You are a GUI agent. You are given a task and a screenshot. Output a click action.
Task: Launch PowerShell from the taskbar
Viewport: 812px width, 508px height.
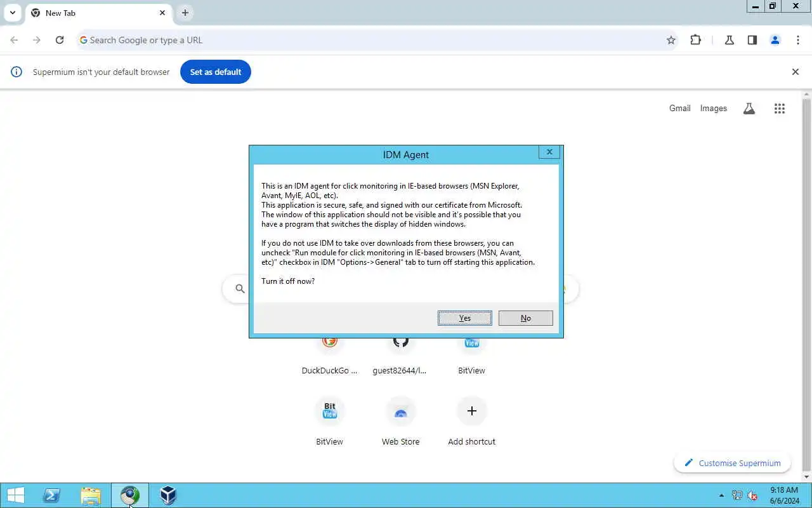52,495
